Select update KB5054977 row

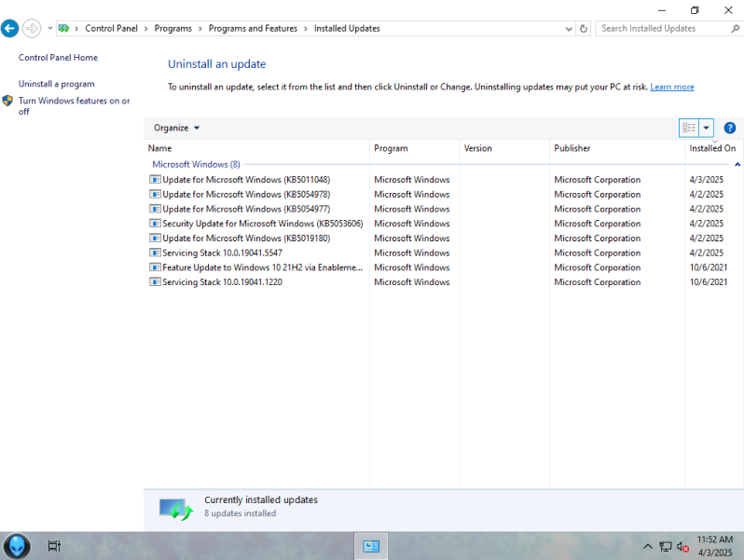pyautogui.click(x=443, y=209)
